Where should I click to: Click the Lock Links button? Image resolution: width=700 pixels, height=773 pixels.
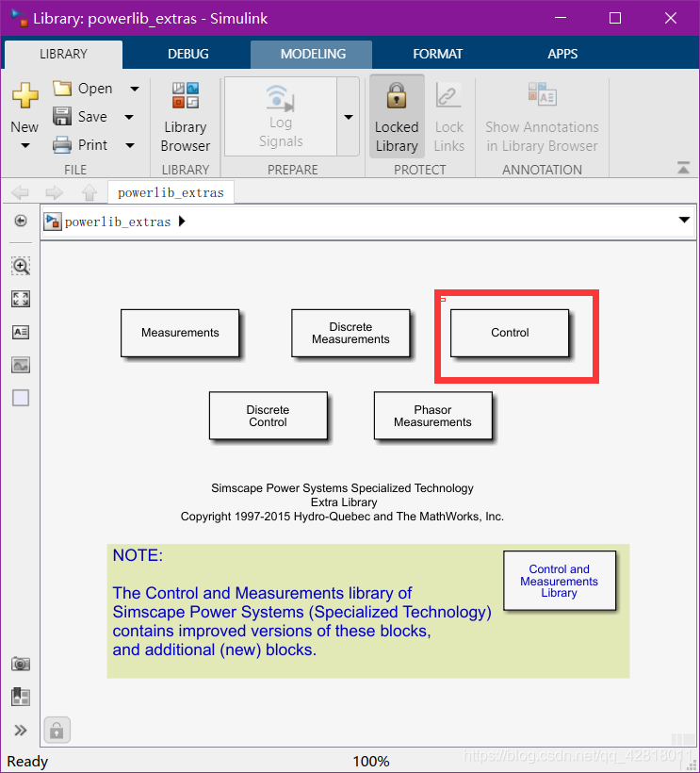[x=448, y=117]
